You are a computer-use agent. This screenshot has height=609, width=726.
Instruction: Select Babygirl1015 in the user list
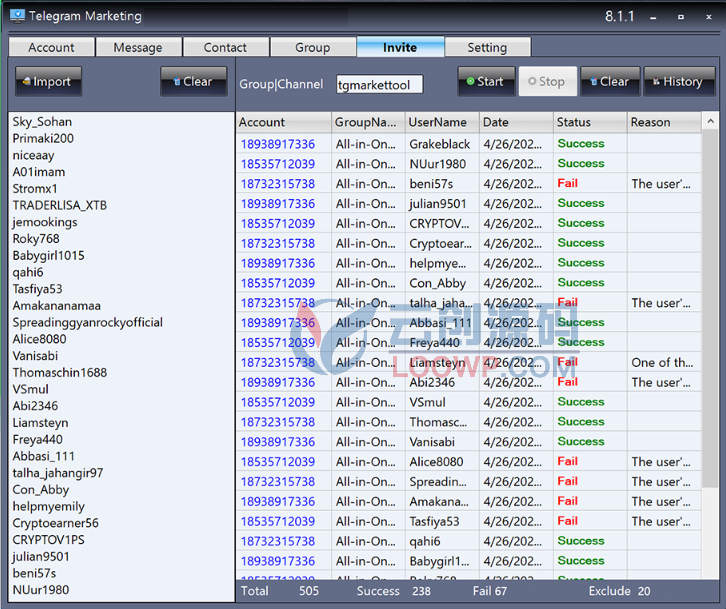[49, 256]
